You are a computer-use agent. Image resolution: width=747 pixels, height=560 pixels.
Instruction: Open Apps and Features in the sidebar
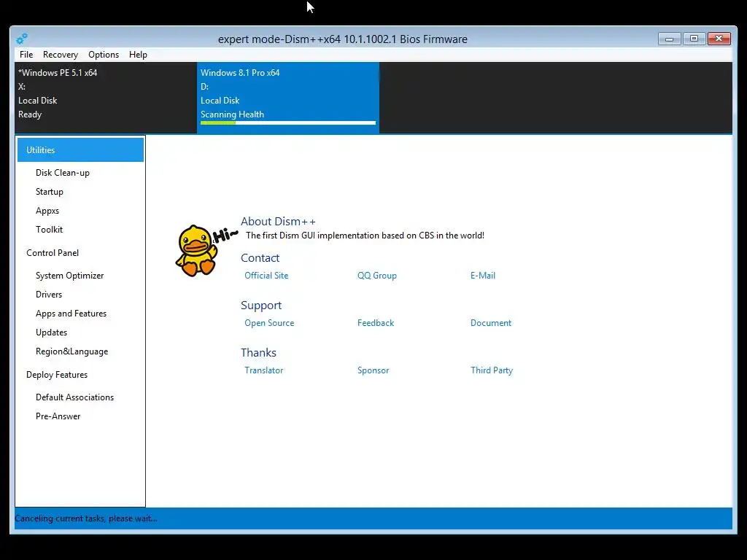[71, 314]
